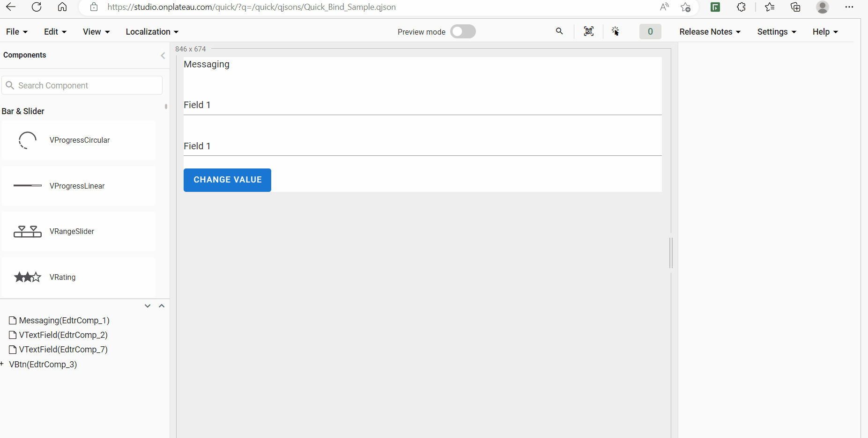Refresh the browser page
The height and width of the screenshot is (438, 868).
tap(37, 7)
